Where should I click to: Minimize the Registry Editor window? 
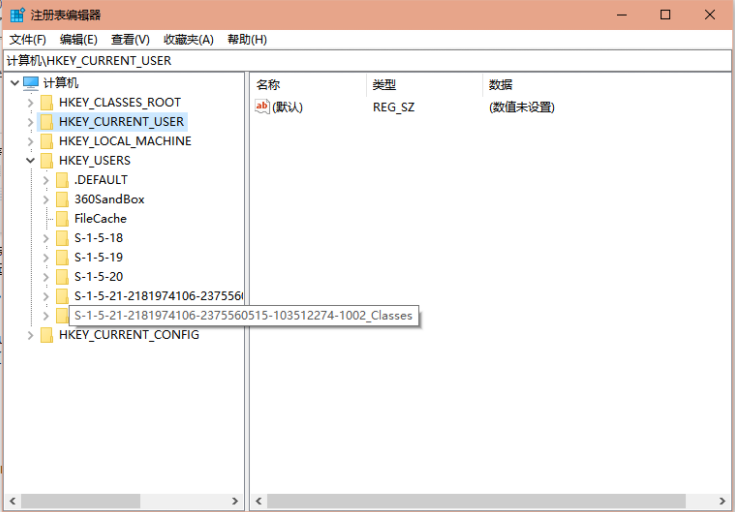click(621, 15)
